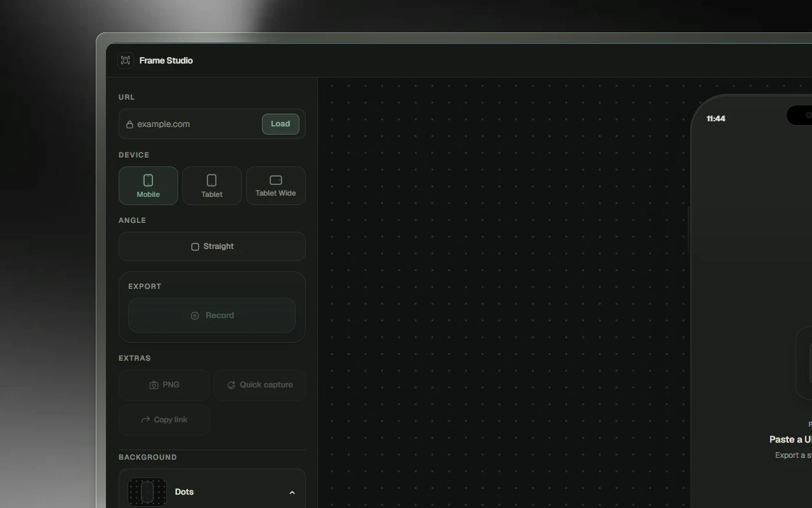This screenshot has height=508, width=812.
Task: Select the Mobile device option
Action: (x=148, y=185)
